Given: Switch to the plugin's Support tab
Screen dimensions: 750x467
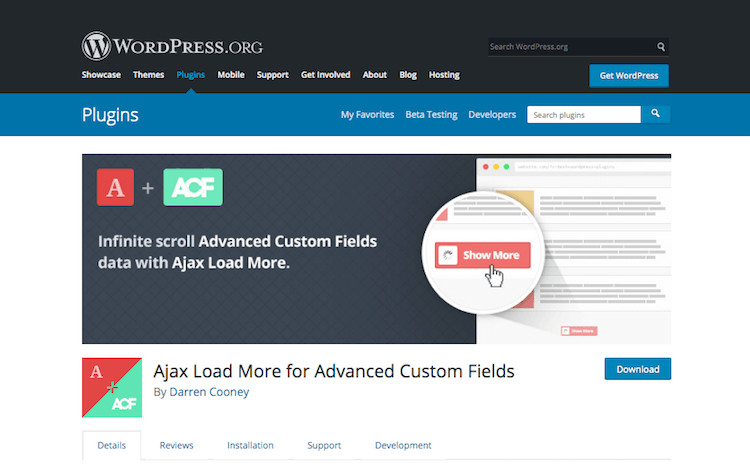Looking at the screenshot, I should click(x=324, y=445).
